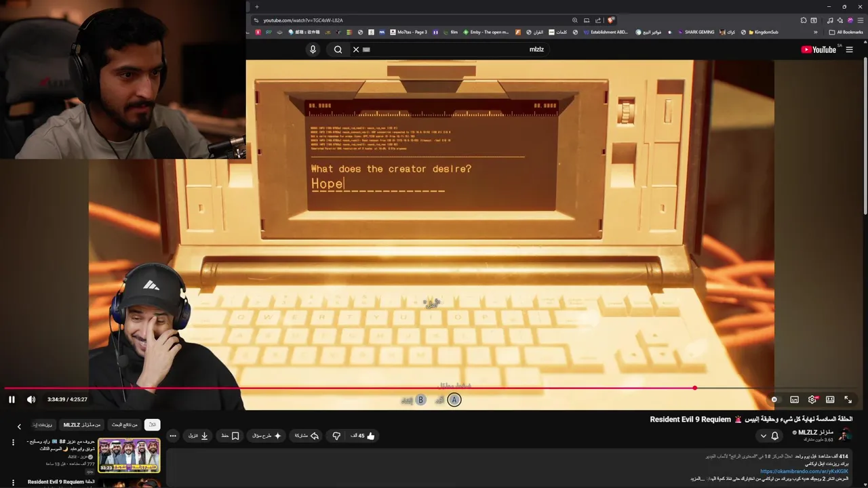
Task: Like the video with thumbs up
Action: [363, 436]
